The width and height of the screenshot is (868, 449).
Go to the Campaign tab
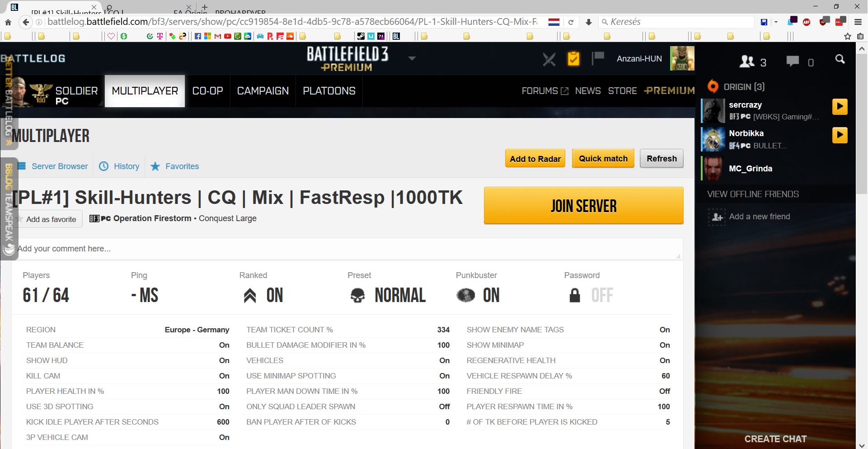(263, 91)
